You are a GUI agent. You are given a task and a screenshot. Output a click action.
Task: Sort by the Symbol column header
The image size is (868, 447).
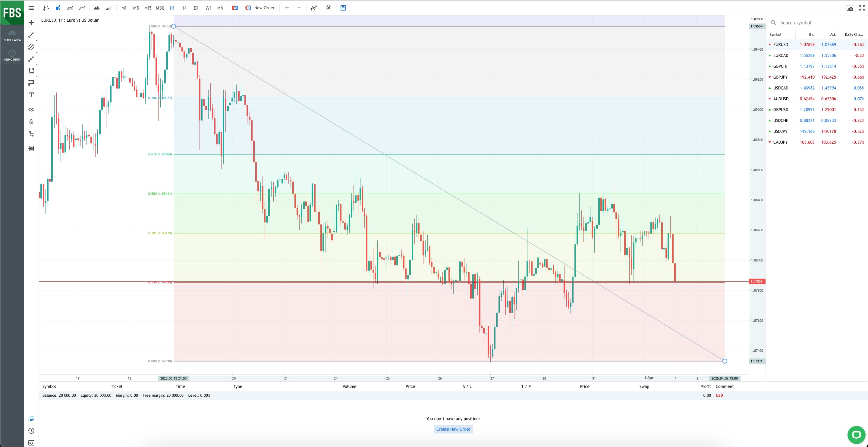click(x=775, y=34)
